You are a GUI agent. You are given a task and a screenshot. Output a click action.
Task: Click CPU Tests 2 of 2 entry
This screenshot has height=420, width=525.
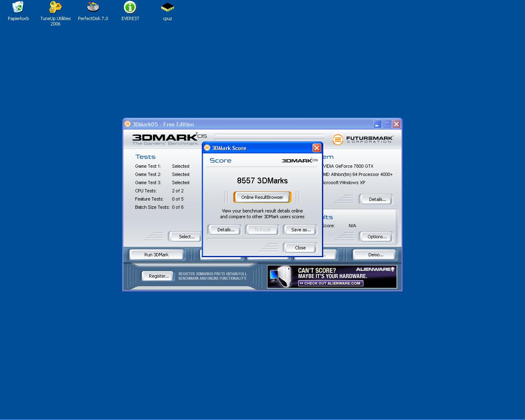click(x=159, y=191)
